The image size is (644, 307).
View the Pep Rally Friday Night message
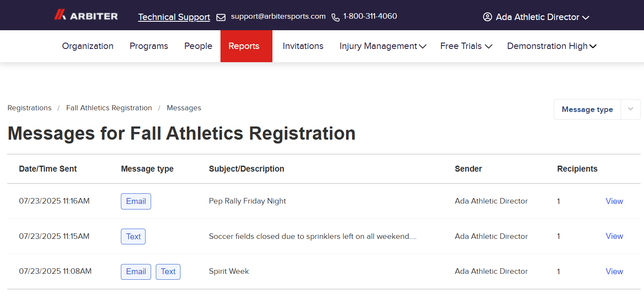pos(614,201)
